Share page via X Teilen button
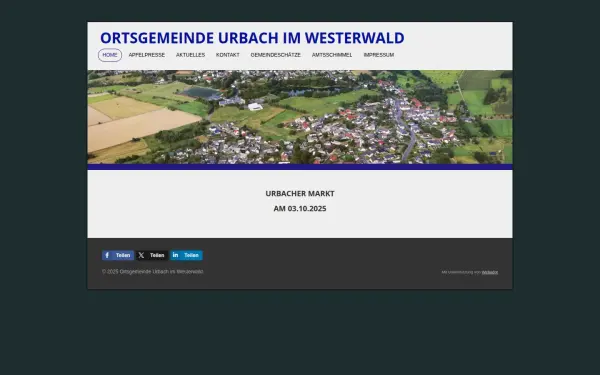Screen dimensions: 600x375 coord(152,255)
